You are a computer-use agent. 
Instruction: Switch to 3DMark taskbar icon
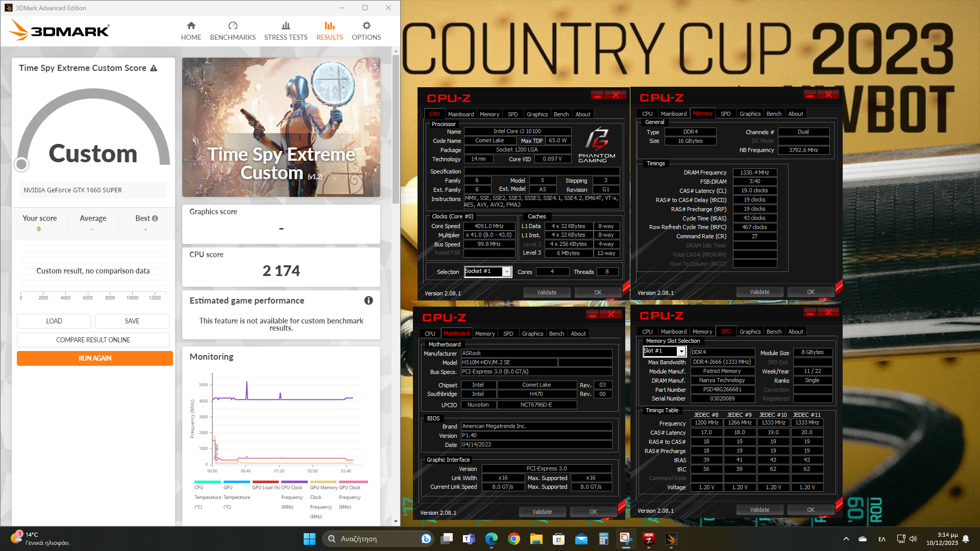[671, 539]
